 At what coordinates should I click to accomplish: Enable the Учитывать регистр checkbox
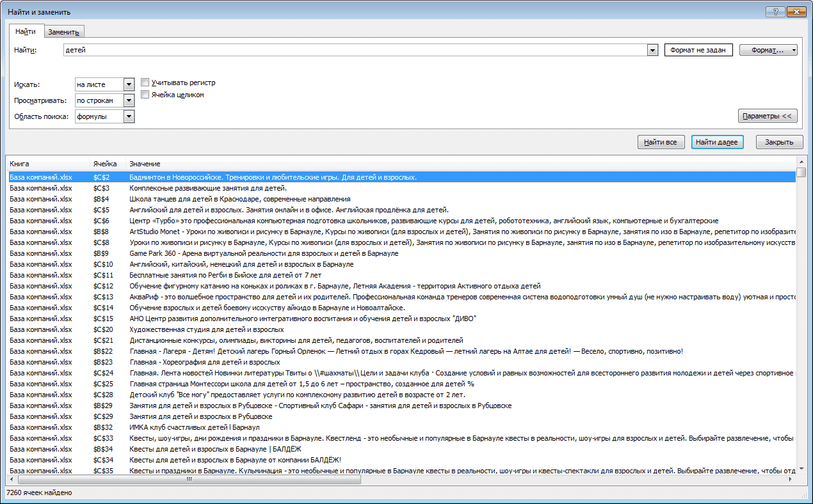point(145,83)
